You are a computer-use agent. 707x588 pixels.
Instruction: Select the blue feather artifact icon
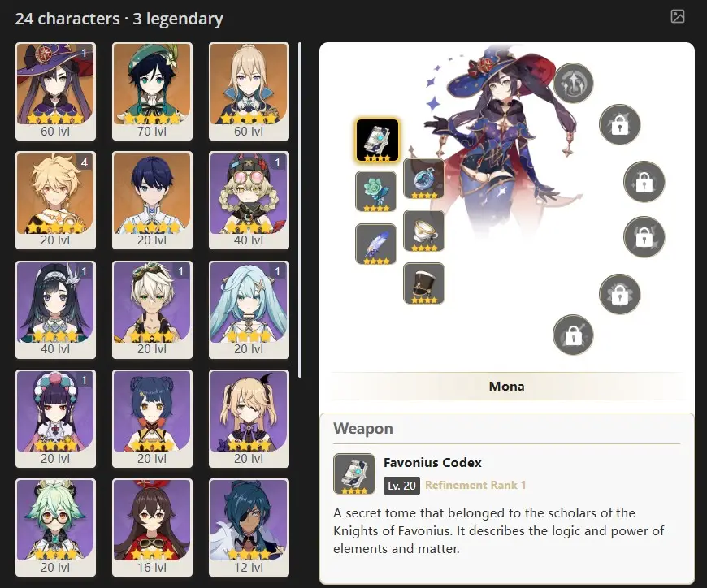tap(375, 244)
